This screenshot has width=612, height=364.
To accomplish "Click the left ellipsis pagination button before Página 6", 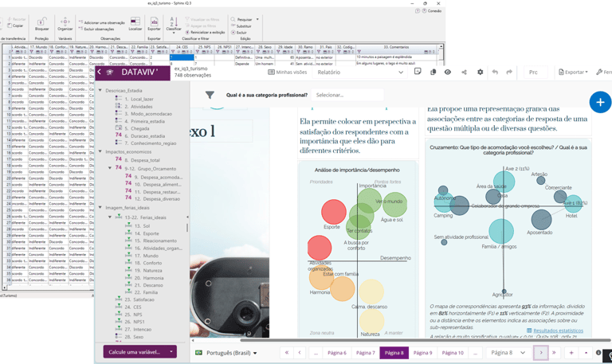I will [x=316, y=353].
